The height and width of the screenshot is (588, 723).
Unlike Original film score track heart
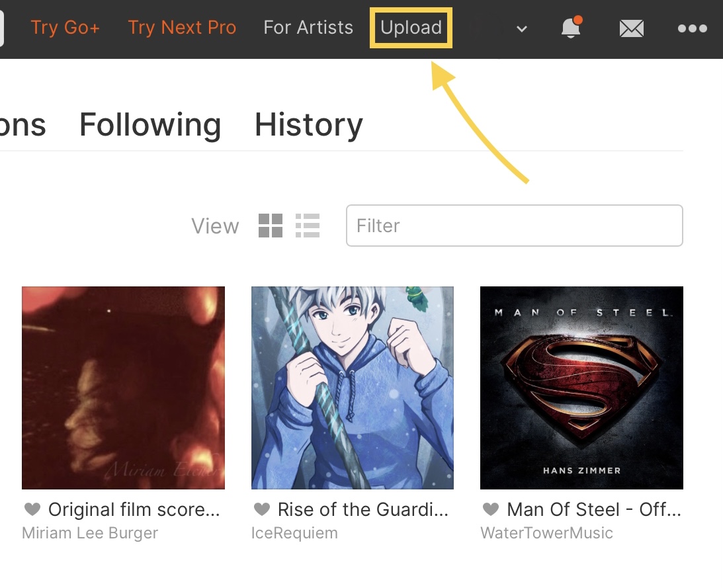coord(32,509)
